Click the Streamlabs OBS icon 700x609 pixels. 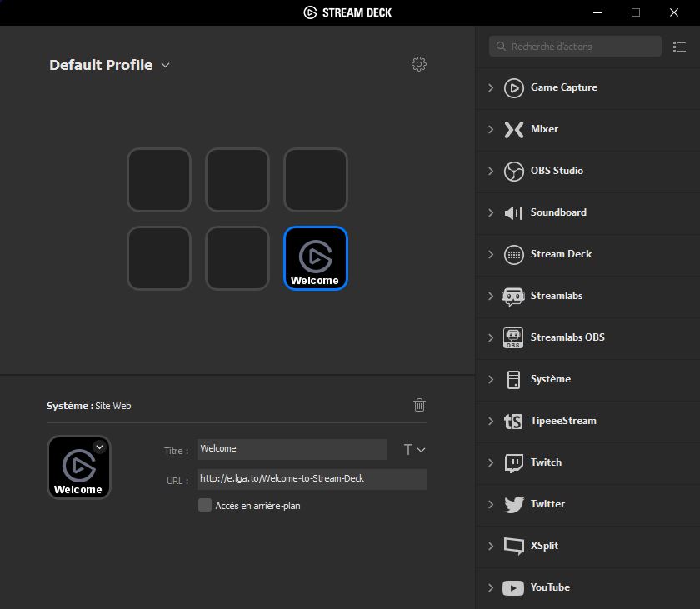tap(513, 337)
